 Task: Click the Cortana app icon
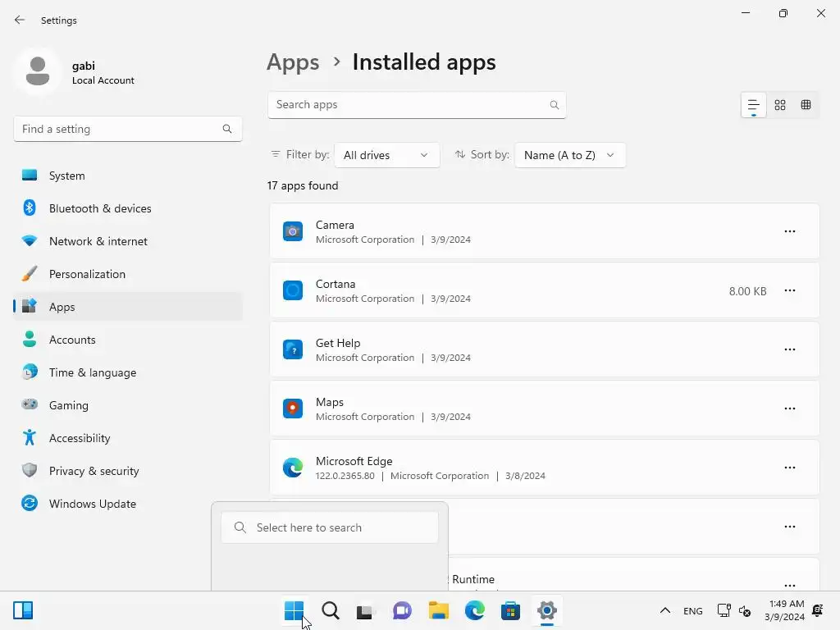[293, 290]
